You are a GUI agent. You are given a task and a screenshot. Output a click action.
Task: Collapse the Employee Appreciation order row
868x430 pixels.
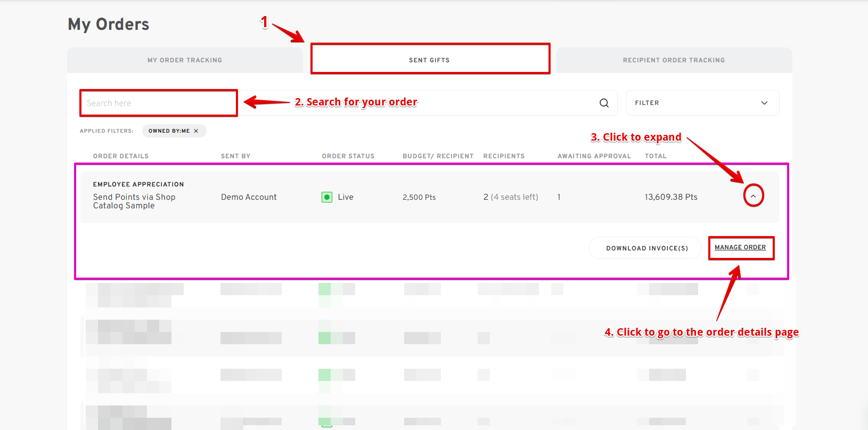(x=753, y=196)
